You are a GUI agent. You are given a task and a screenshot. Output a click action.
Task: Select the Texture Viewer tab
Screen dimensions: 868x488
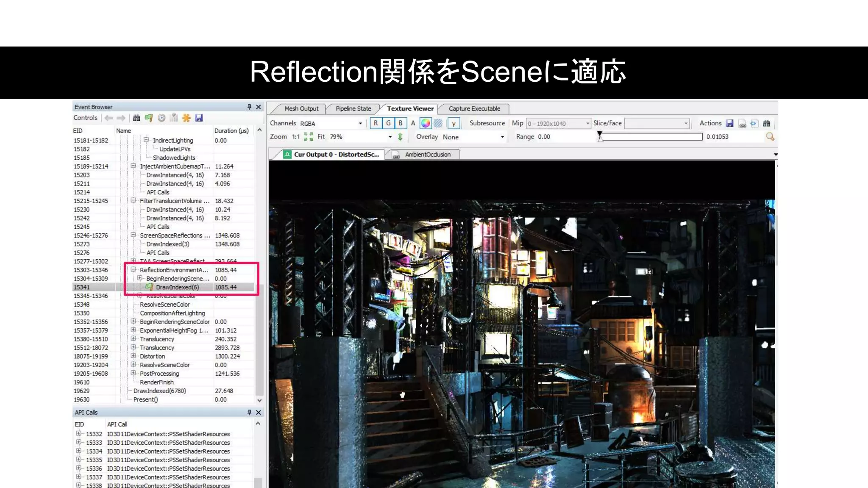(x=410, y=109)
